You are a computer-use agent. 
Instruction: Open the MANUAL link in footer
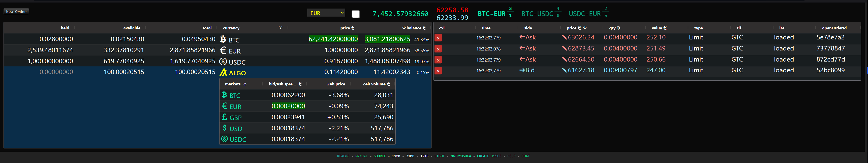point(361,156)
